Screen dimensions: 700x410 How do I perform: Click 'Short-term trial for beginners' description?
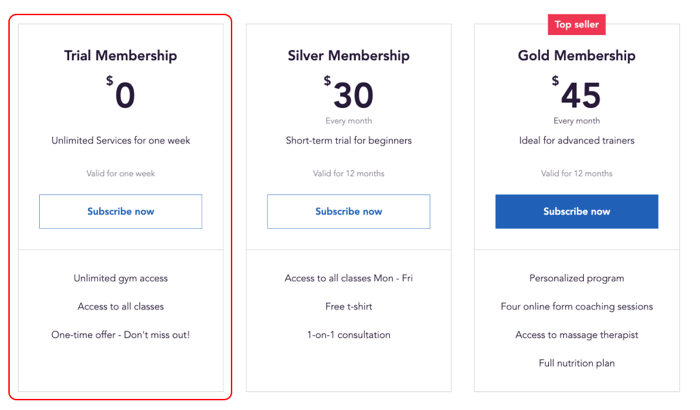click(x=349, y=140)
